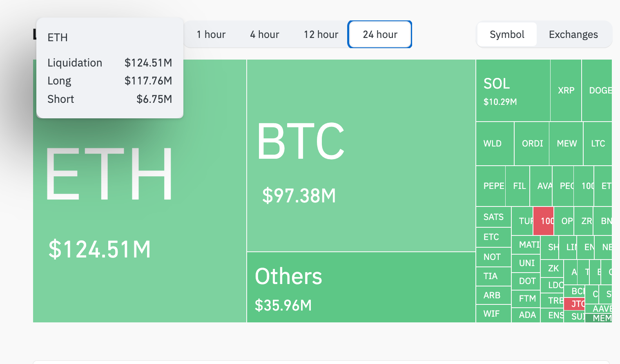Screen dimensions: 620x364
Task: Click the TIA tile
Action: (493, 276)
